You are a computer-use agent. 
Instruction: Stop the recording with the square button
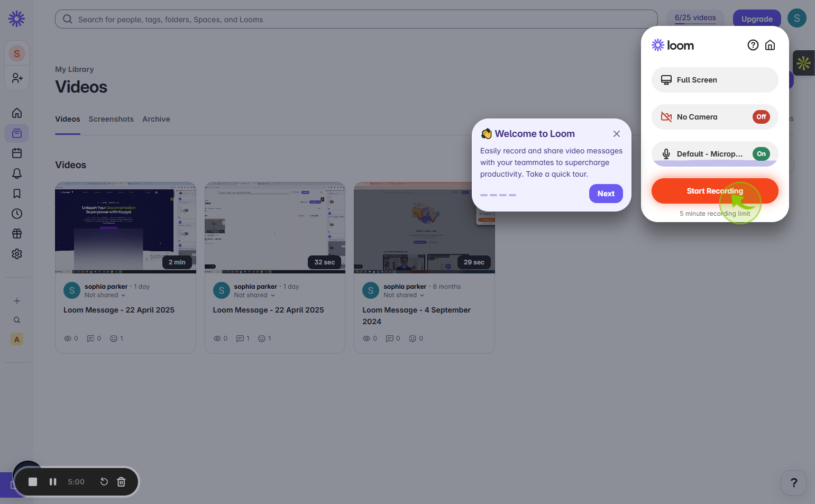tap(33, 482)
